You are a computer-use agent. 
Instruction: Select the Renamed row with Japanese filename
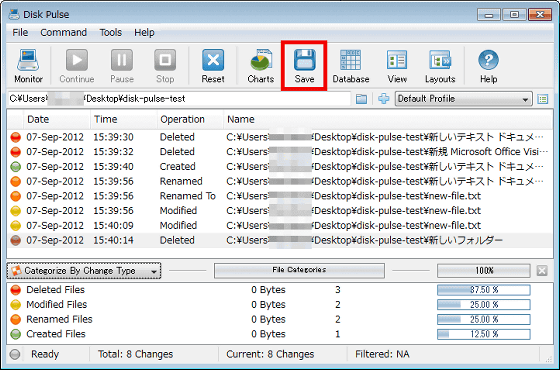coord(280,181)
